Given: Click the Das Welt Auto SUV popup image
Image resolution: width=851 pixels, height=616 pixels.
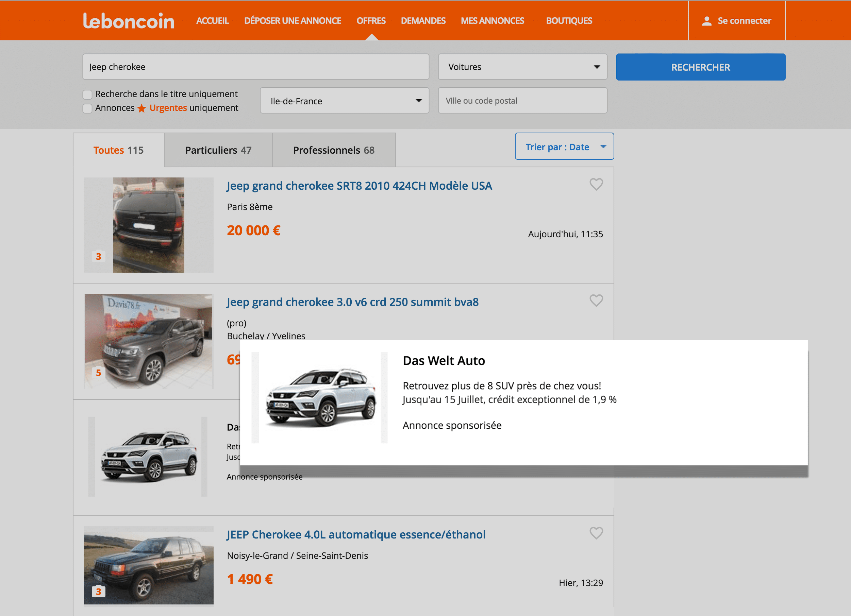Looking at the screenshot, I should coord(320,397).
